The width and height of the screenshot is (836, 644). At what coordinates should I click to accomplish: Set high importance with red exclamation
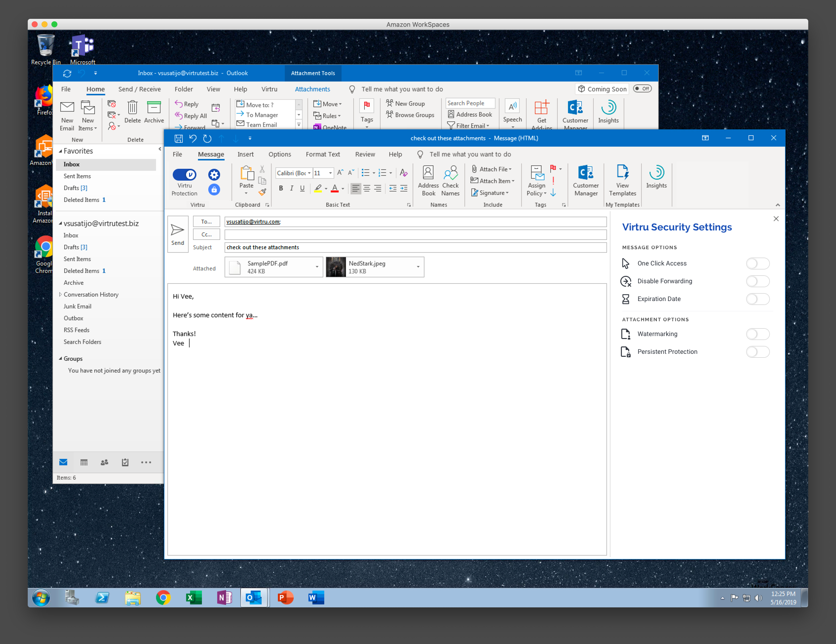tap(553, 181)
